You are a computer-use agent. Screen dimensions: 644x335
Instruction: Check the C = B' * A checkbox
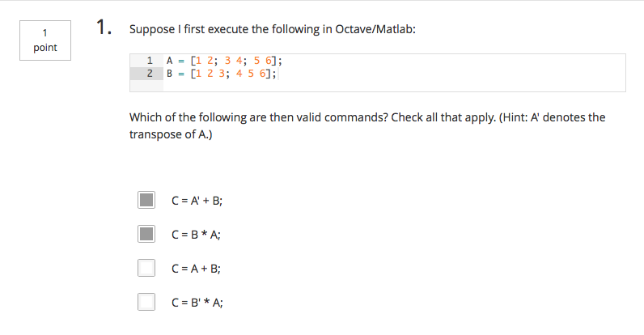coord(146,302)
